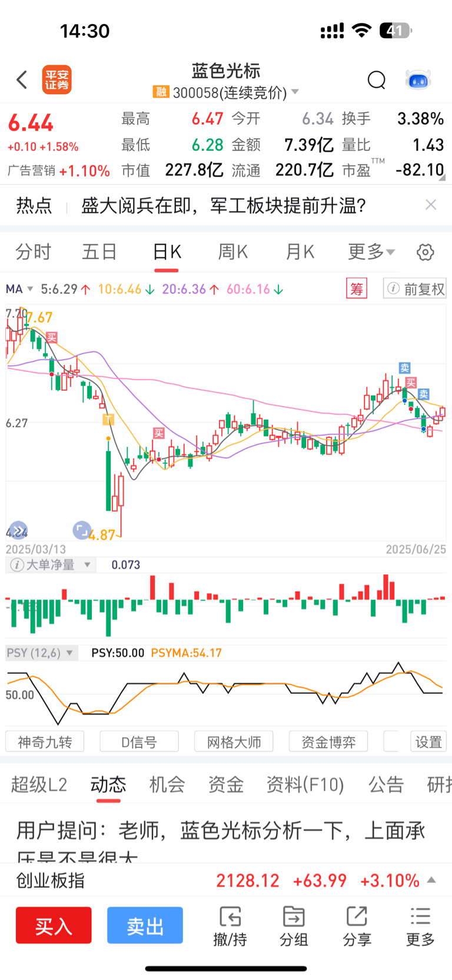This screenshot has height=980, width=452.
Task: Open the 更多 period dropdown
Action: click(371, 252)
